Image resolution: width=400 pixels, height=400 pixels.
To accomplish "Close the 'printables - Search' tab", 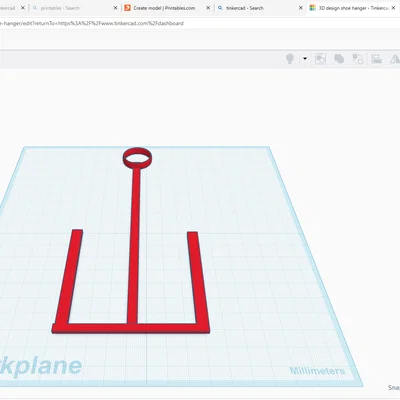I will tap(115, 8).
